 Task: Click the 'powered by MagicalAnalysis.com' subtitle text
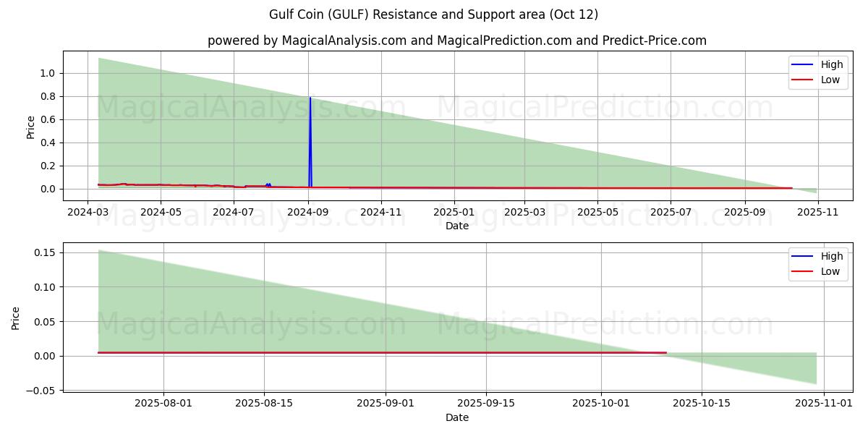pyautogui.click(x=456, y=41)
